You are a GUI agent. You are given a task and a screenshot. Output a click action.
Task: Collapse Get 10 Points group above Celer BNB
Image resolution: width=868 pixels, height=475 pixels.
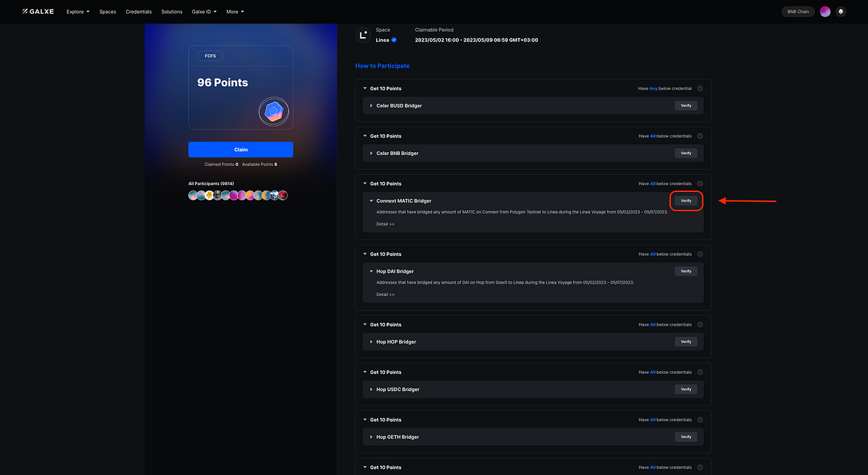365,136
